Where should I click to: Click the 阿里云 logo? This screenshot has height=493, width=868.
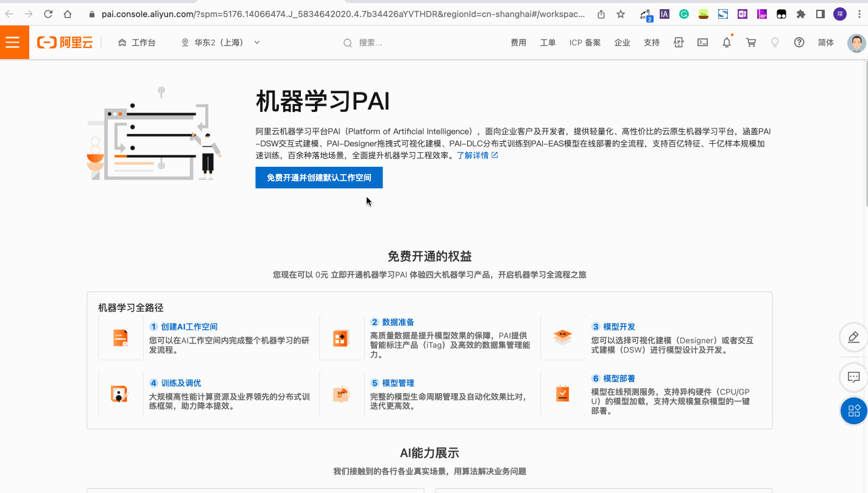click(x=65, y=43)
